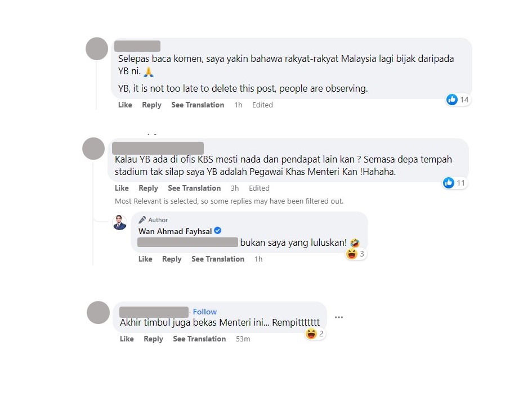Click the 3h timestamp on second comment
This screenshot has width=532, height=405.
pyautogui.click(x=235, y=188)
